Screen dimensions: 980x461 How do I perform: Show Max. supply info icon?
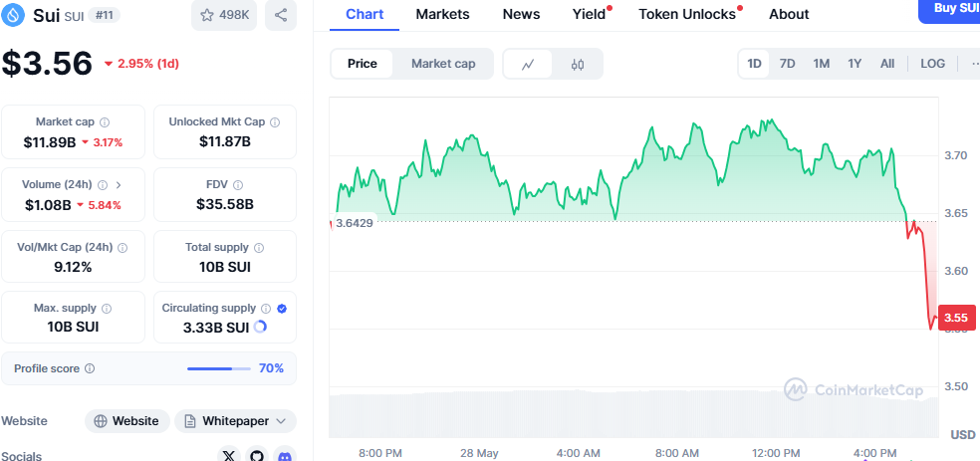point(107,308)
